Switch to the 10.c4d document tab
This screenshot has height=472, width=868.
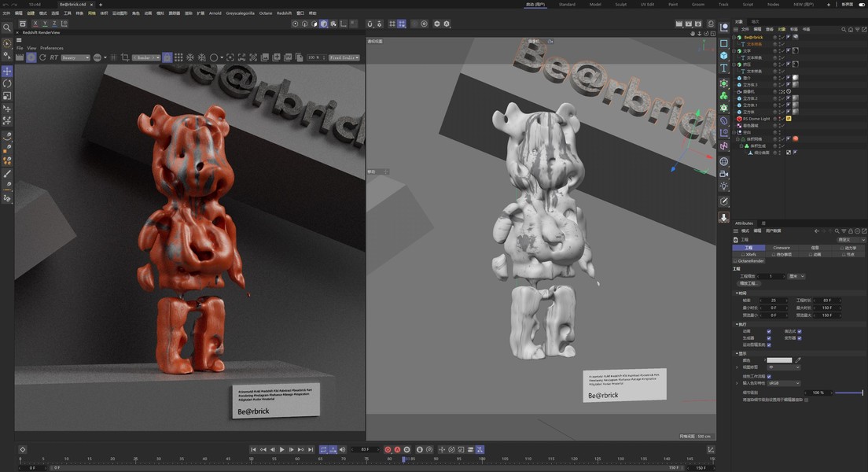pyautogui.click(x=35, y=5)
